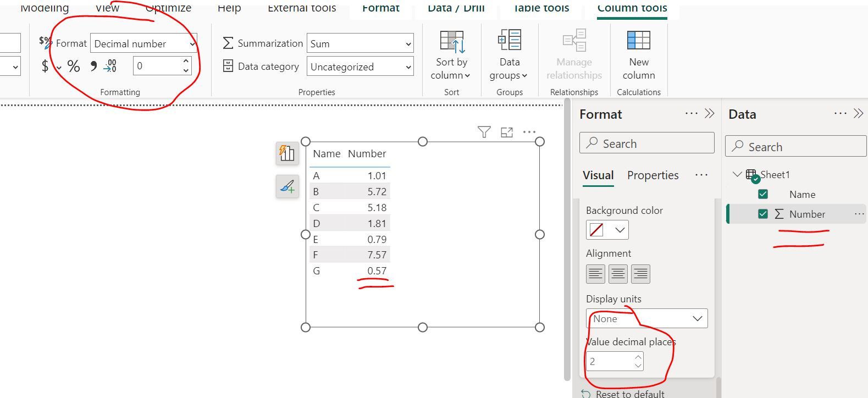Increase Value decimal places stepper
The height and width of the screenshot is (398, 868).
click(638, 357)
